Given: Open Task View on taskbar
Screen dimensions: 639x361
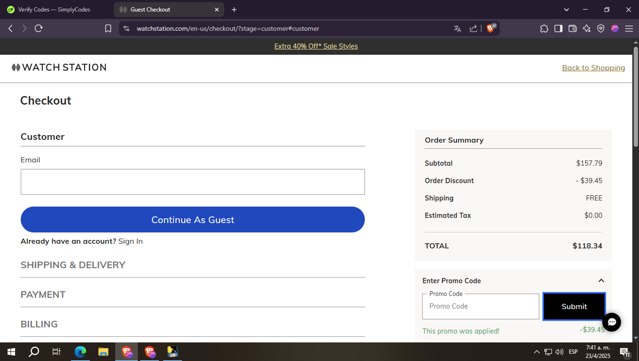Looking at the screenshot, I should click(56, 352).
